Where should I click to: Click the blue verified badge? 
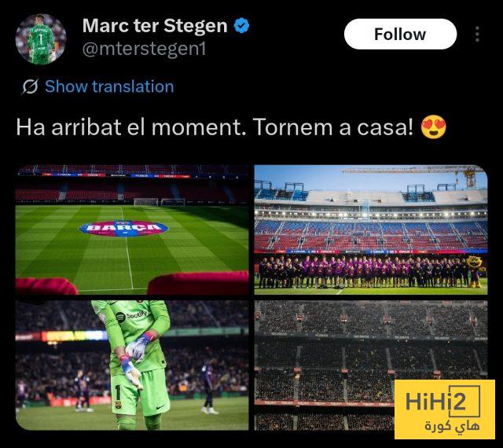[241, 26]
